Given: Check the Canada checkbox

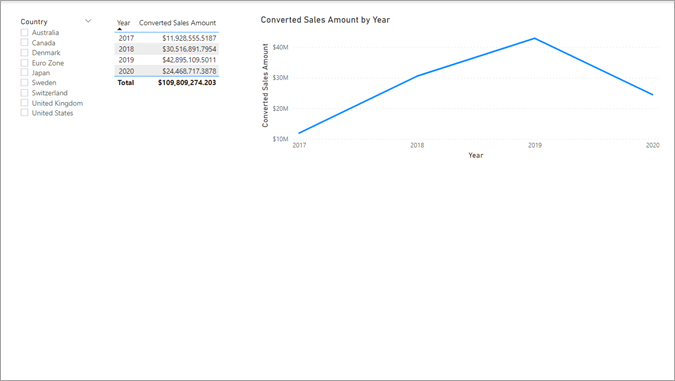Looking at the screenshot, I should coord(25,43).
